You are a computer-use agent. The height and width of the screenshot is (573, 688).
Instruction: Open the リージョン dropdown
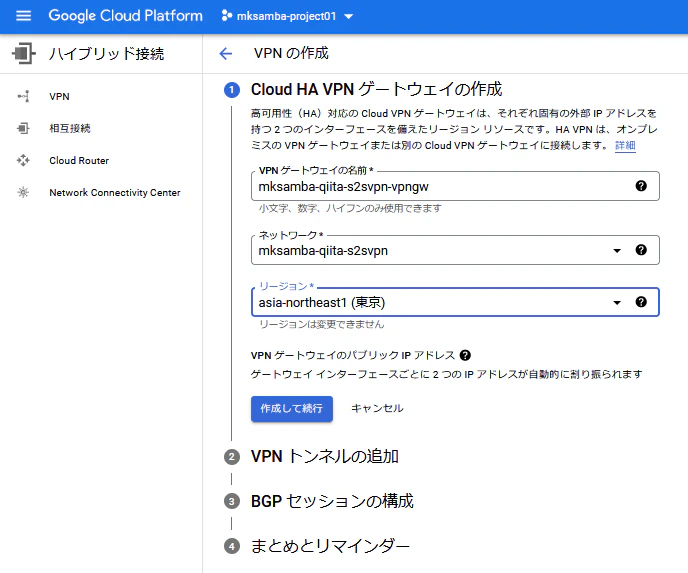point(455,302)
